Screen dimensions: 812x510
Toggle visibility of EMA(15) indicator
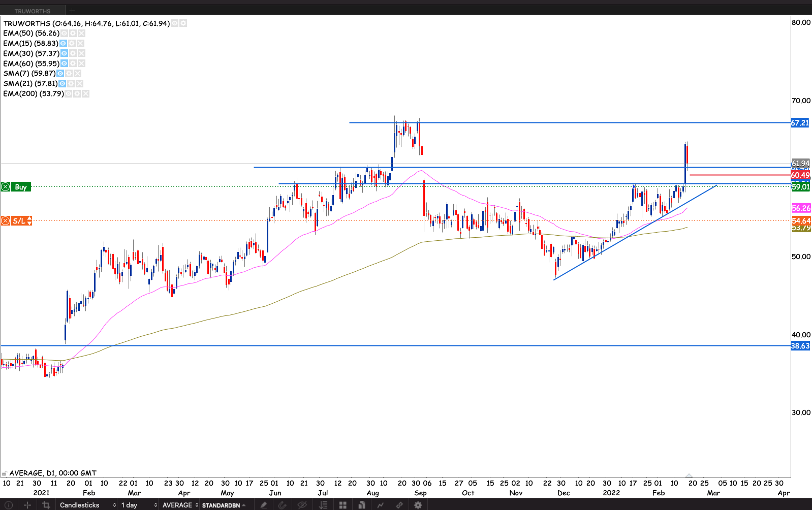pos(63,43)
